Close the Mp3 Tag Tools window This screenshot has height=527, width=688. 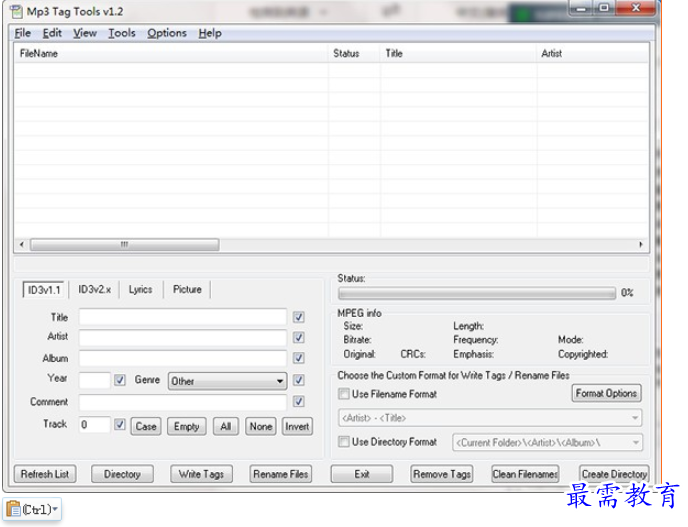[x=636, y=7]
